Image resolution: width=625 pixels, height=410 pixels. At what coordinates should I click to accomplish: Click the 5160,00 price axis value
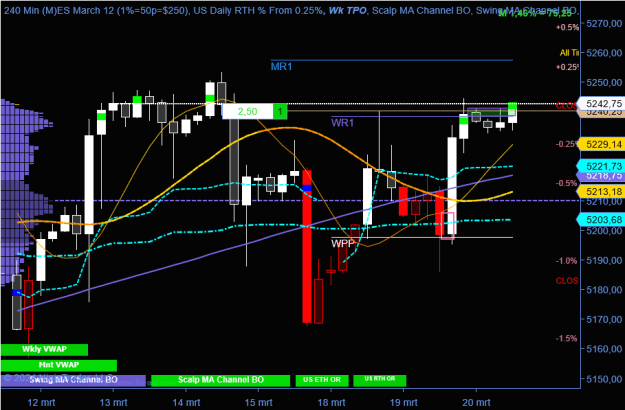(x=604, y=349)
